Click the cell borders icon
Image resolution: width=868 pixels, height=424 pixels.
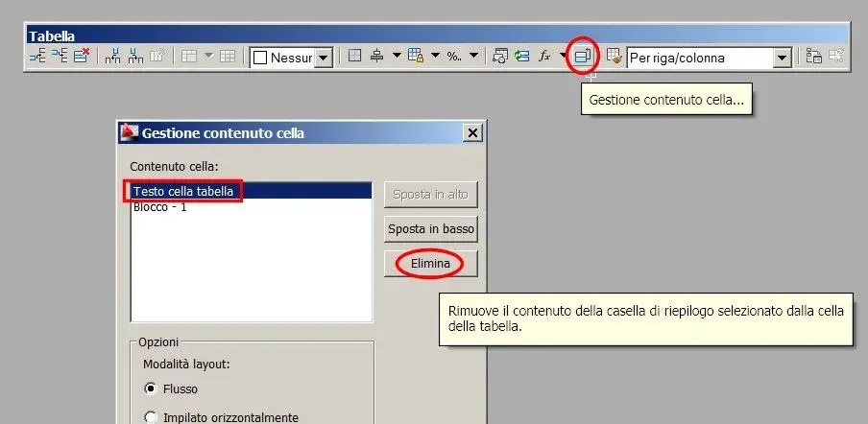coord(355,56)
